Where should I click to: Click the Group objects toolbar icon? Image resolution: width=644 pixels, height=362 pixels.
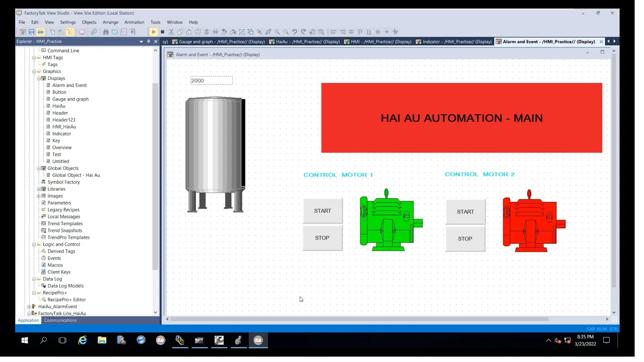[x=242, y=32]
